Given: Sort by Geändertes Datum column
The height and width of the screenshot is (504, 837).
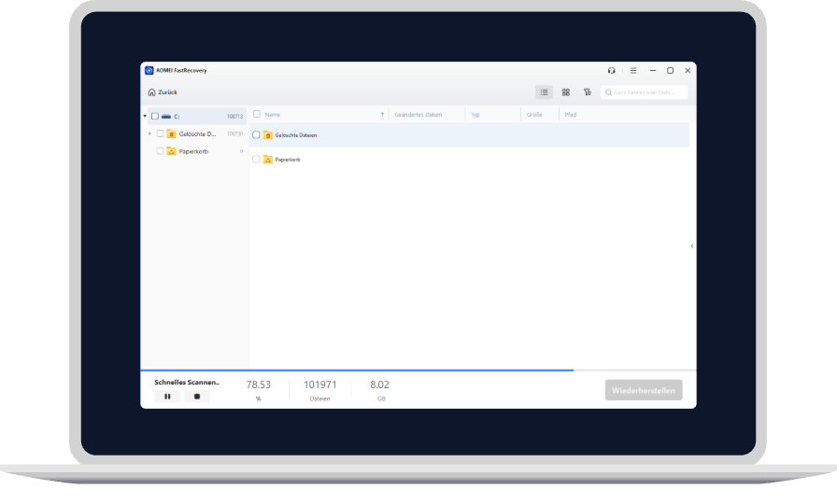Looking at the screenshot, I should click(418, 115).
